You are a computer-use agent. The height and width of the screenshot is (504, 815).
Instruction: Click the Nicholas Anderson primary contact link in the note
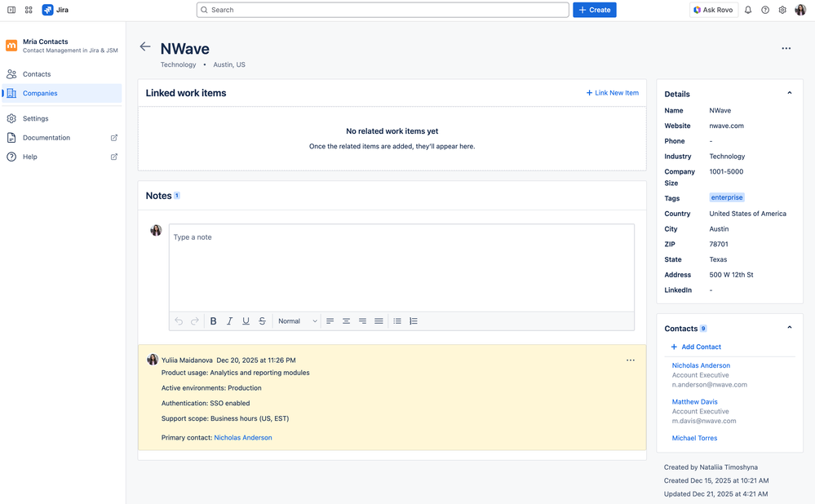point(243,438)
